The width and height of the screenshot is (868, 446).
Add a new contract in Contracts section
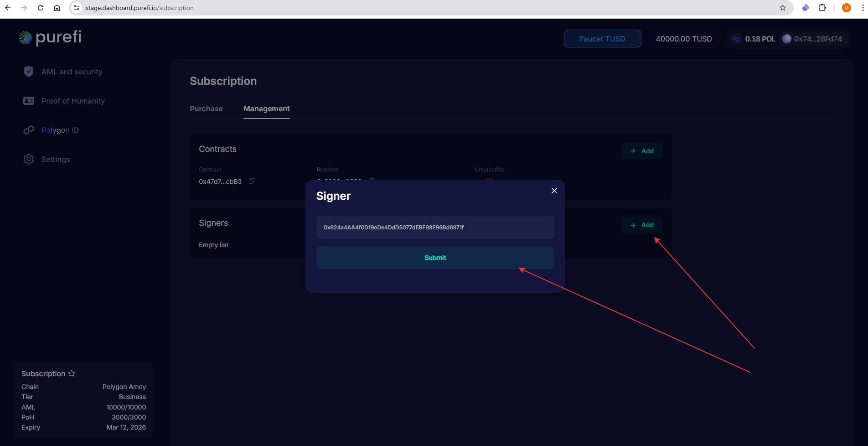coord(641,151)
